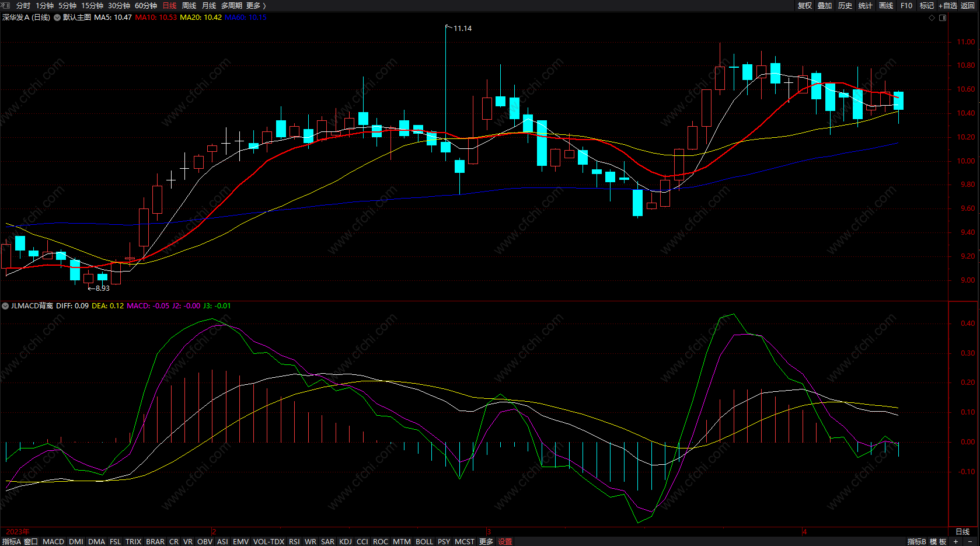
Task: Apply the EMV indicator
Action: (241, 542)
